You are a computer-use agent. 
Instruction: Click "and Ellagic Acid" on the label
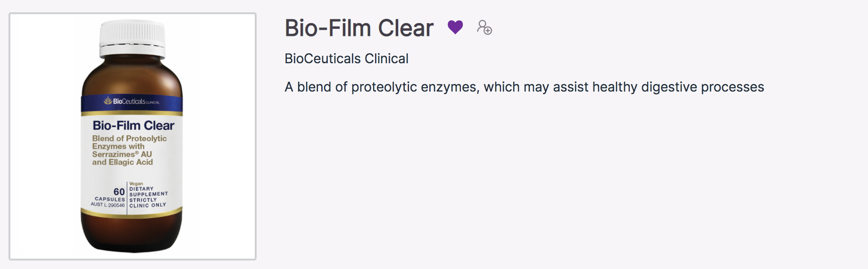tap(122, 162)
